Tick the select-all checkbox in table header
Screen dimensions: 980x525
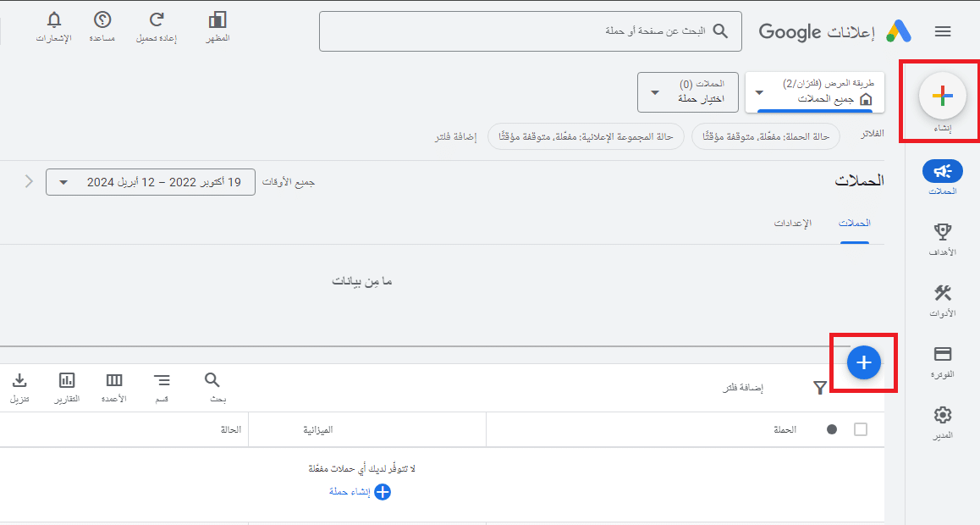click(861, 429)
